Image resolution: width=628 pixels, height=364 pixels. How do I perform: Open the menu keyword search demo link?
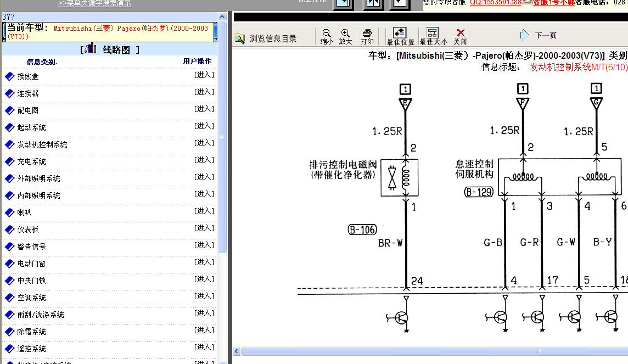pos(94,3)
